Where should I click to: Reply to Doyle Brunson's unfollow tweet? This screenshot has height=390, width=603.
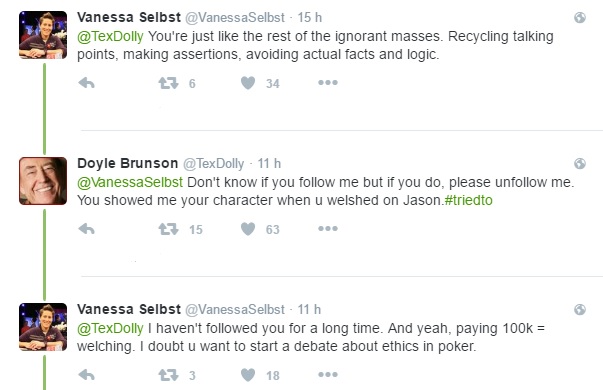tap(87, 229)
